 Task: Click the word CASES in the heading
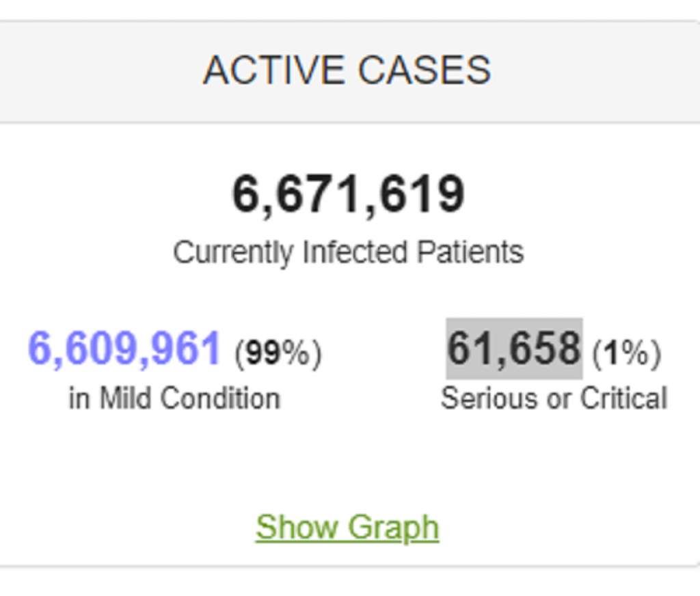click(x=424, y=70)
